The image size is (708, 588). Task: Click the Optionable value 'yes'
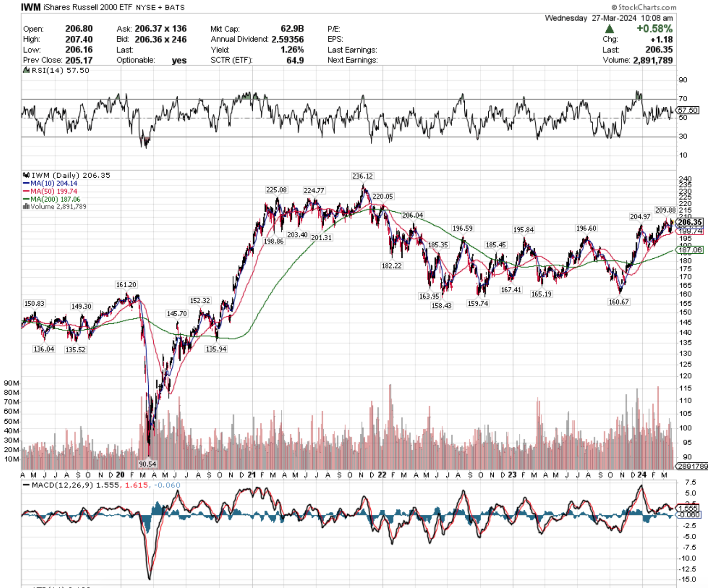tap(179, 61)
